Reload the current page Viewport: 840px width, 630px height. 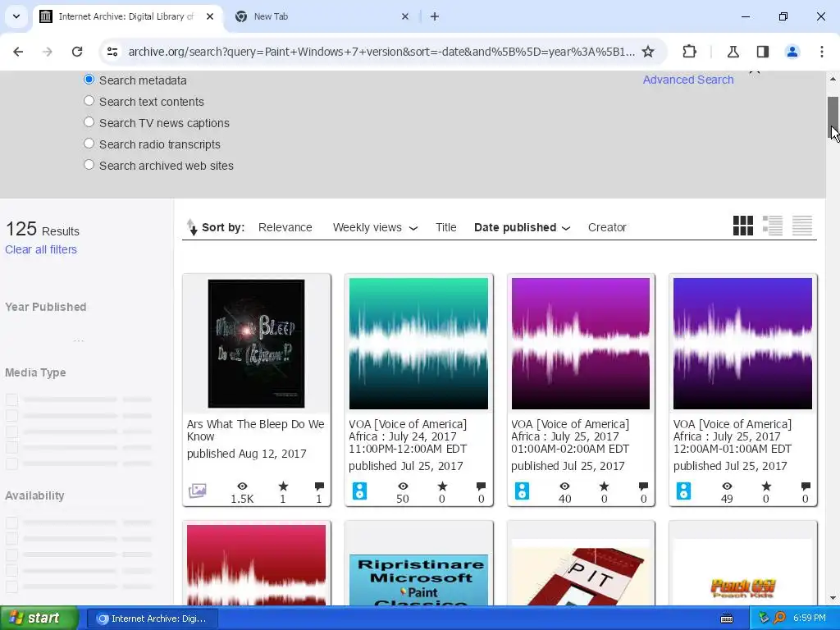[x=77, y=52]
